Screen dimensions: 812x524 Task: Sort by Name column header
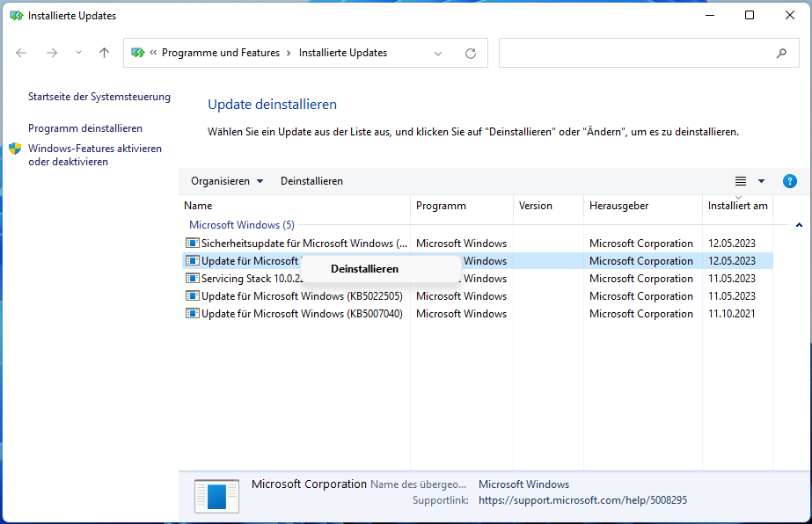(294, 206)
